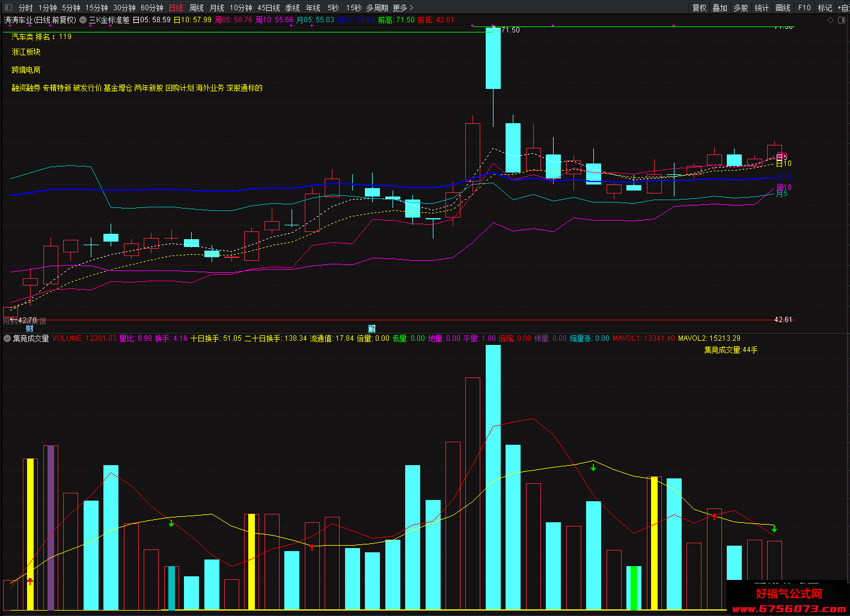Click the 财 finance marker icon
The height and width of the screenshot is (616, 850).
point(30,328)
